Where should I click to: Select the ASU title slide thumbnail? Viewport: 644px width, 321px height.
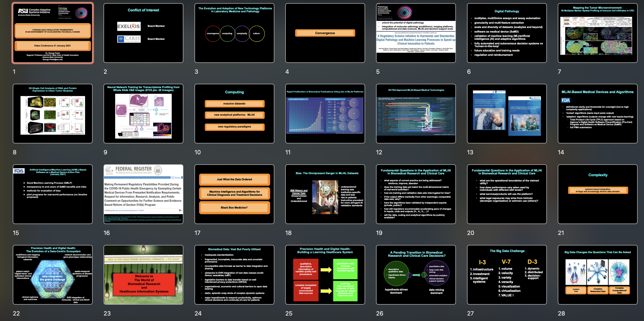[53, 33]
